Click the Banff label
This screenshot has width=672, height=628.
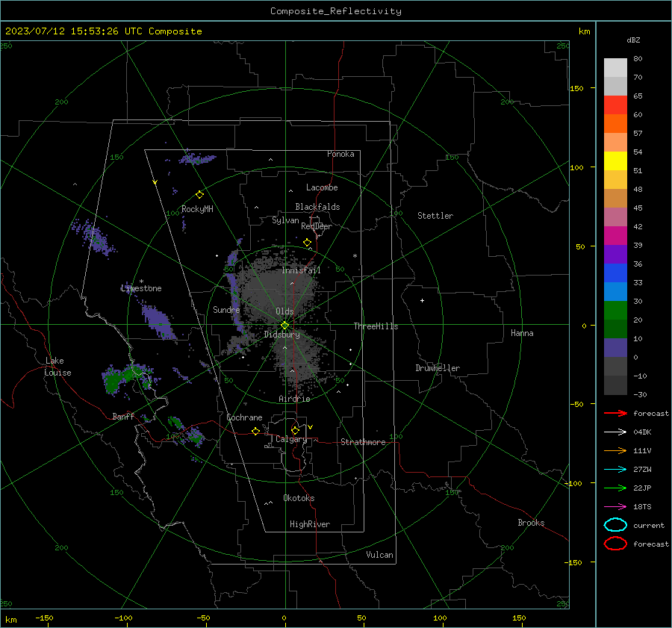(x=123, y=417)
